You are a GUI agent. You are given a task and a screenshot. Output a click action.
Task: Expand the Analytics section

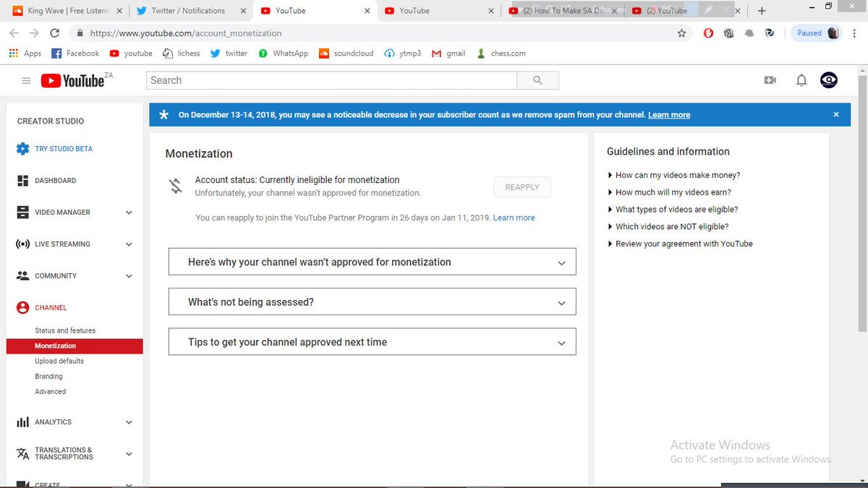point(129,422)
